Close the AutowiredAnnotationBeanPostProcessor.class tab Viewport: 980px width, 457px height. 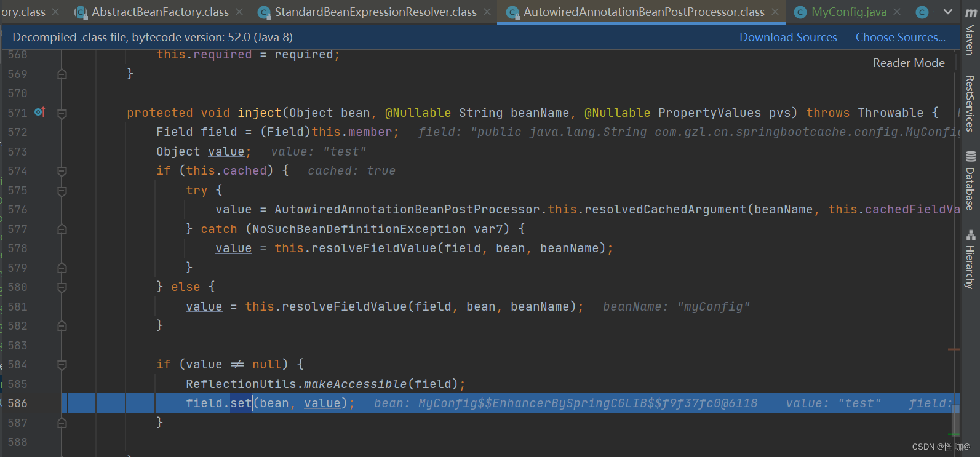[x=775, y=12]
